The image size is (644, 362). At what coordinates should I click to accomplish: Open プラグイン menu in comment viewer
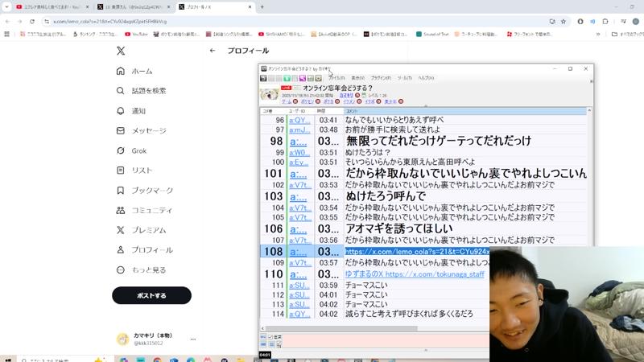(381, 78)
